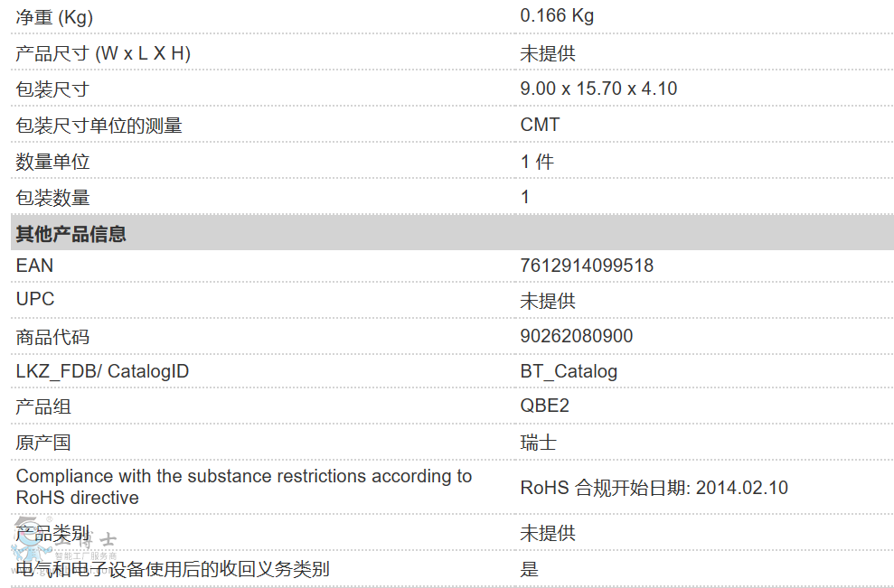Click the 原产国 row label
This screenshot has width=894, height=588.
(x=43, y=443)
